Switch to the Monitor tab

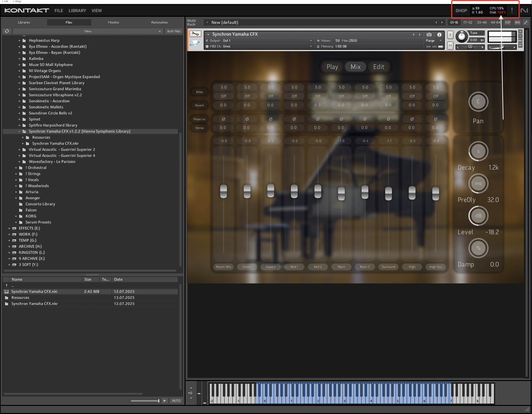coord(114,22)
